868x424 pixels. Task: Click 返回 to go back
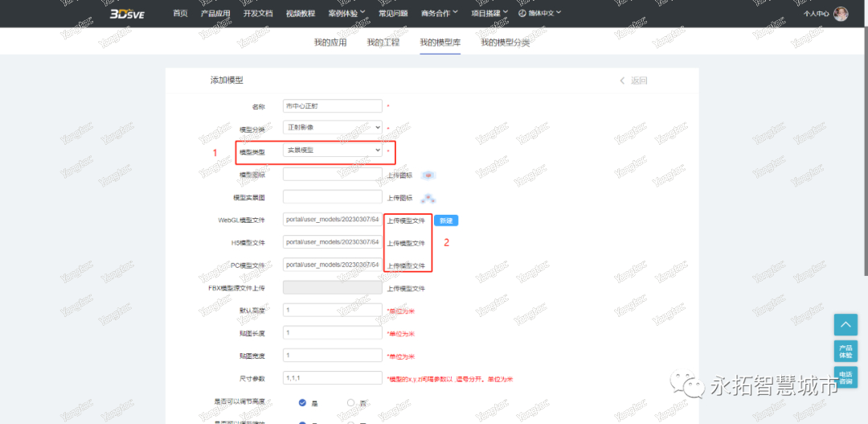pyautogui.click(x=633, y=80)
